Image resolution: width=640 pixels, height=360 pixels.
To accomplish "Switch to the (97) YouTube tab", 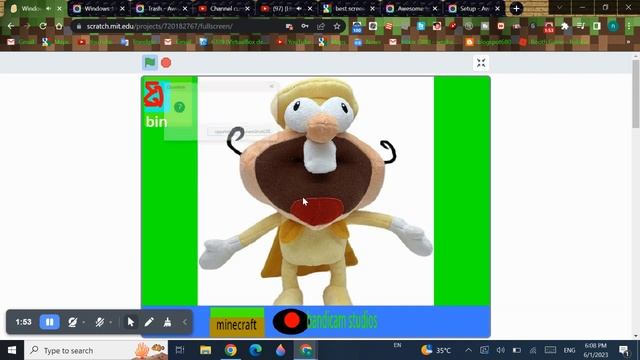I will coord(286,9).
